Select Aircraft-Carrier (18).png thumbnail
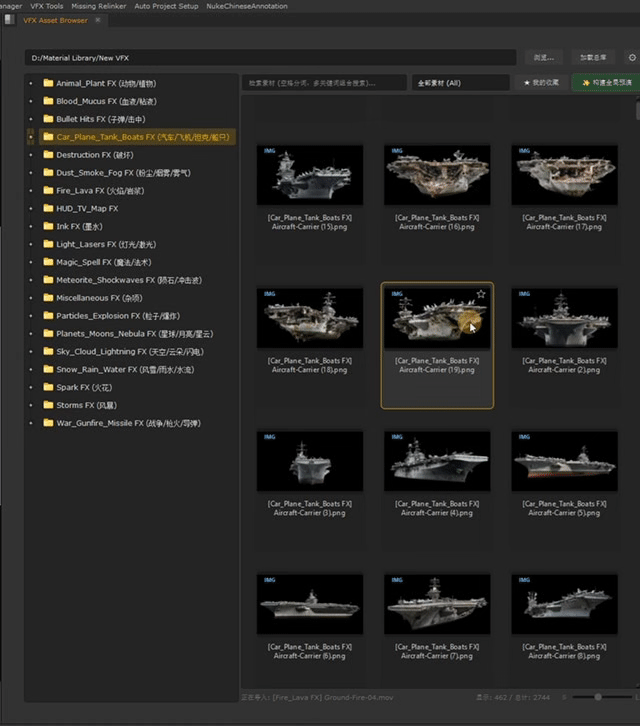640x726 pixels. 310,318
